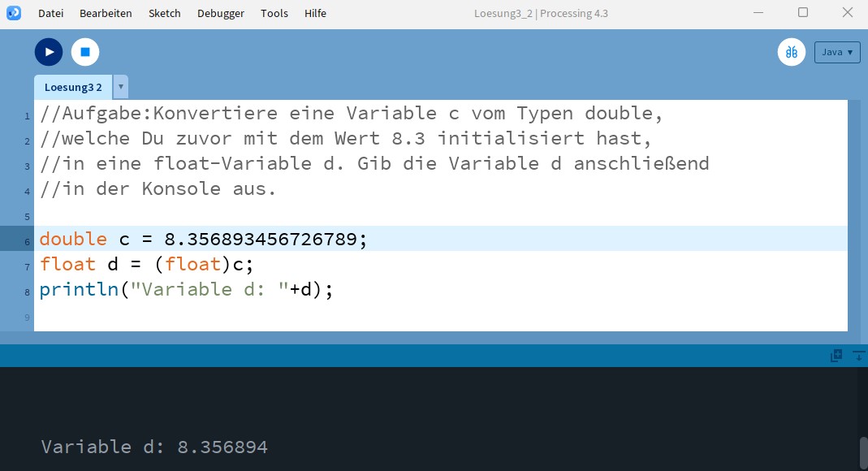This screenshot has height=471, width=868.
Task: Open the Hilfe menu
Action: click(x=315, y=13)
